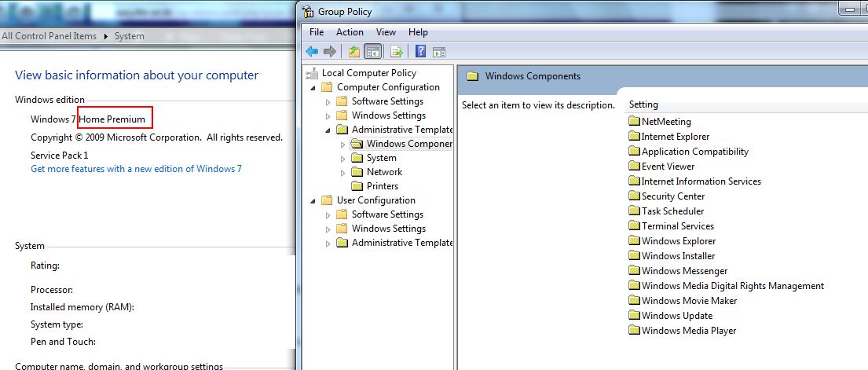This screenshot has height=370, width=868.
Task: Select the Windows Media Digital Rights Management row
Action: tap(727, 286)
